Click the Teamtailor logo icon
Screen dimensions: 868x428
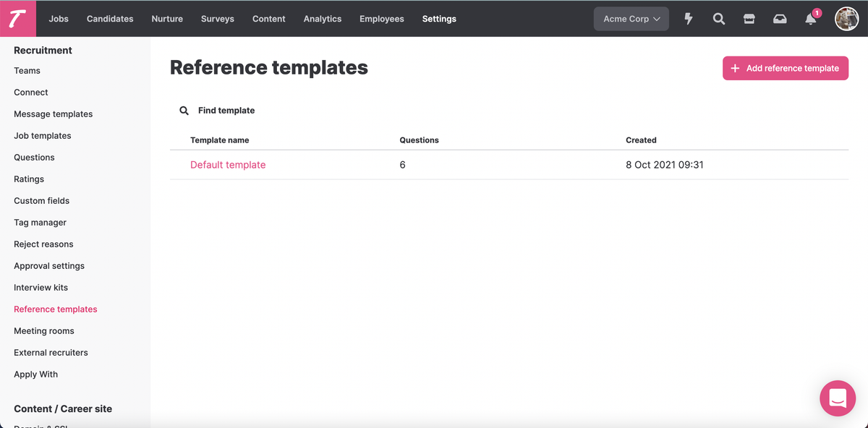18,19
